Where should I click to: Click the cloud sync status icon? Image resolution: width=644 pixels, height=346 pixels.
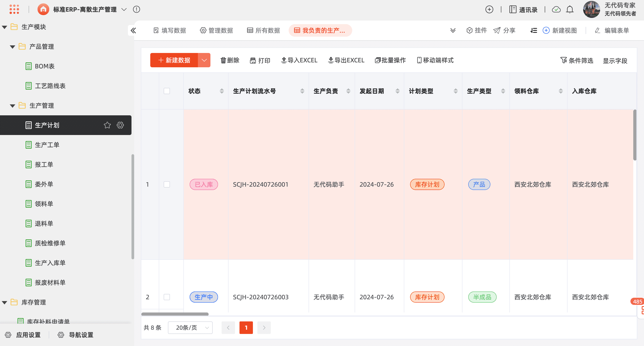click(x=556, y=9)
